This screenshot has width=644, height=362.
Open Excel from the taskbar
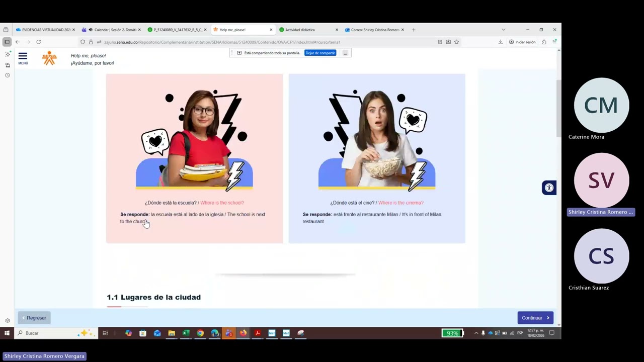pyautogui.click(x=186, y=333)
